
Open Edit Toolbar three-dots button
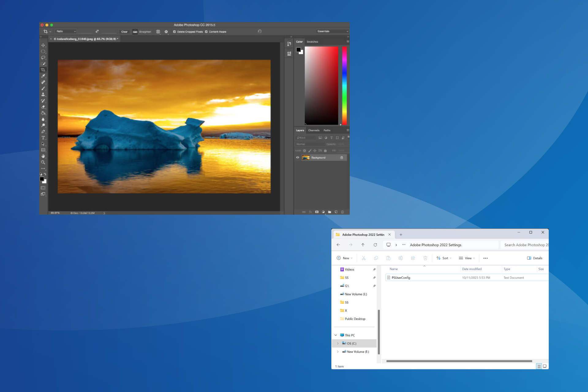click(43, 168)
